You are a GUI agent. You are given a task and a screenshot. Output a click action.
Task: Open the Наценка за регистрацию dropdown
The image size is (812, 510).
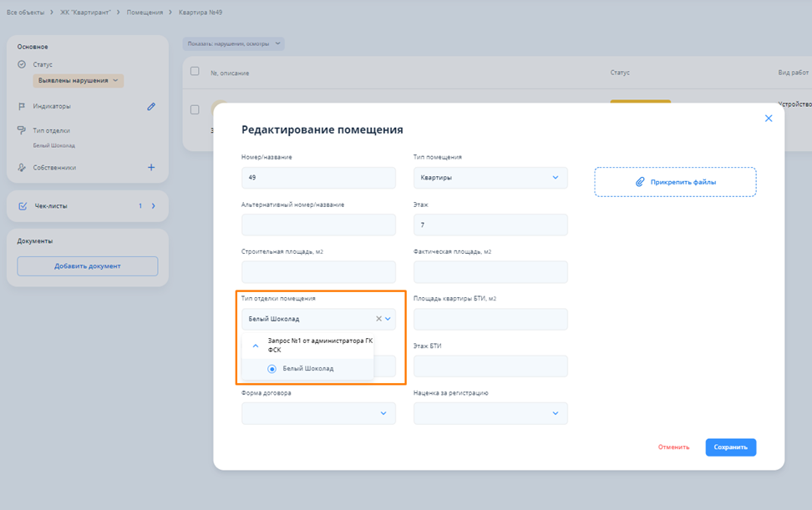(490, 413)
